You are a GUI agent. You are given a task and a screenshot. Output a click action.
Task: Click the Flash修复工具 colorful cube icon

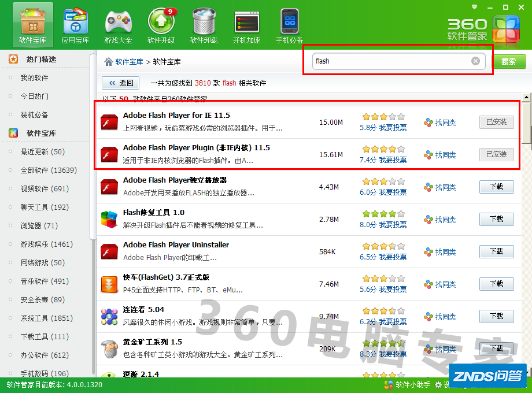[109, 220]
